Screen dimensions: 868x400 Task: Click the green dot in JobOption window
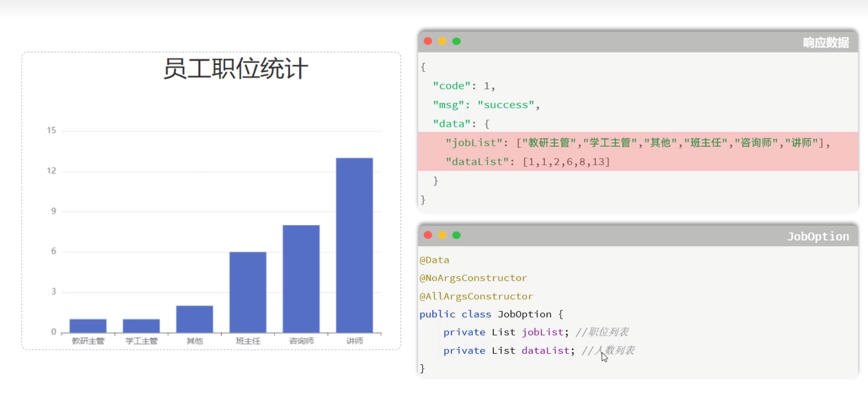[457, 236]
